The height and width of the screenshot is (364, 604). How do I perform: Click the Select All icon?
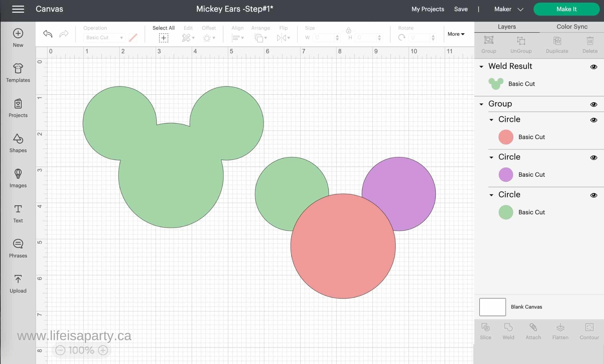tap(163, 38)
